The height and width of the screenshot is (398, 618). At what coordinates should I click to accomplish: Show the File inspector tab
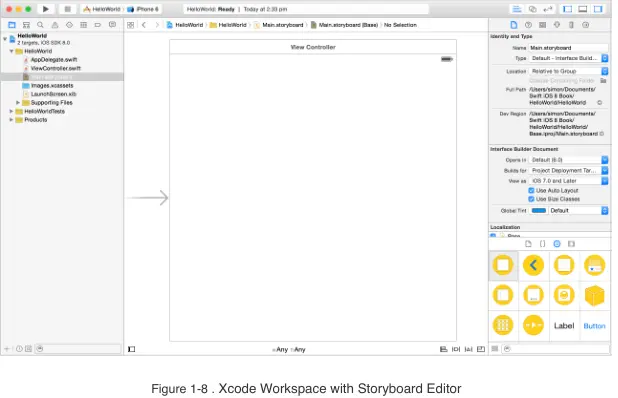pyautogui.click(x=514, y=25)
